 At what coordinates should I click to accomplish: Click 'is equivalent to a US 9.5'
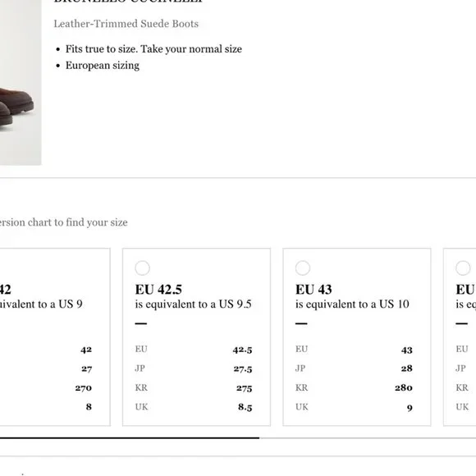click(x=193, y=304)
